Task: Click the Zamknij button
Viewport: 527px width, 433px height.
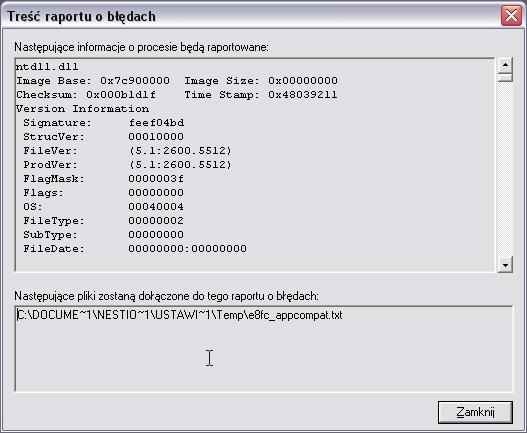Action: [475, 412]
